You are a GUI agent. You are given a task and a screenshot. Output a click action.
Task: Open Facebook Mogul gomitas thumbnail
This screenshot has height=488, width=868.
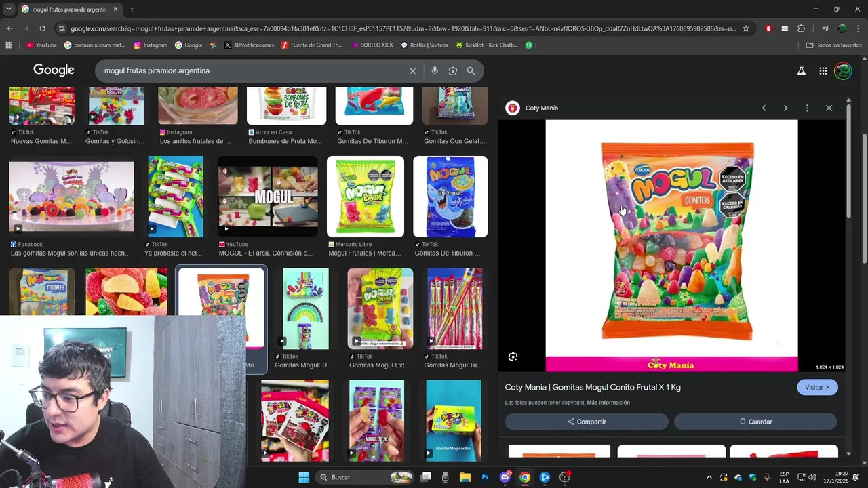pos(71,197)
